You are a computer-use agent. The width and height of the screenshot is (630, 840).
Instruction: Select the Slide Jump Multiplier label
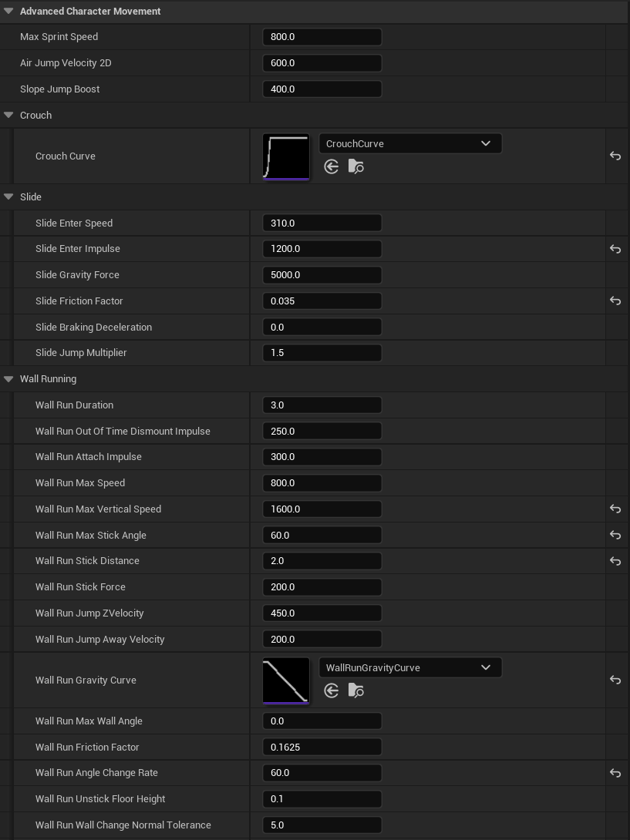pyautogui.click(x=81, y=352)
